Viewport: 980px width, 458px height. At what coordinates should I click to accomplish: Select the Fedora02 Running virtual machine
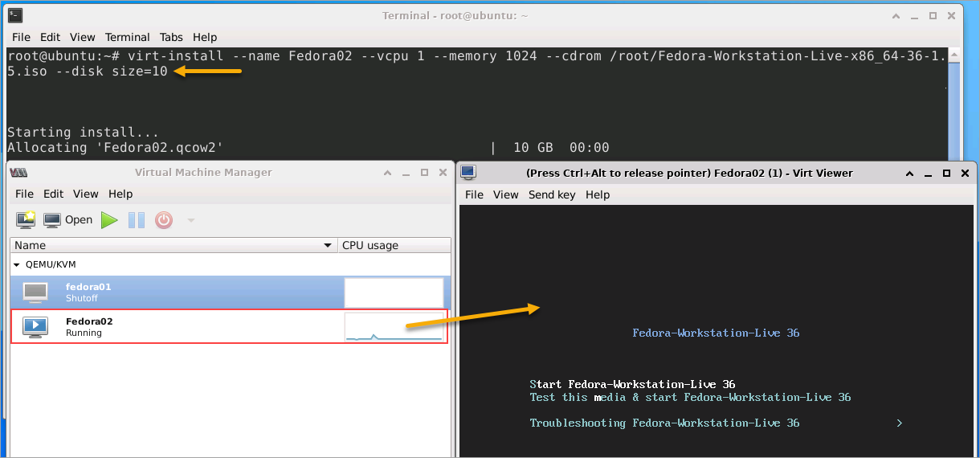pyautogui.click(x=231, y=327)
